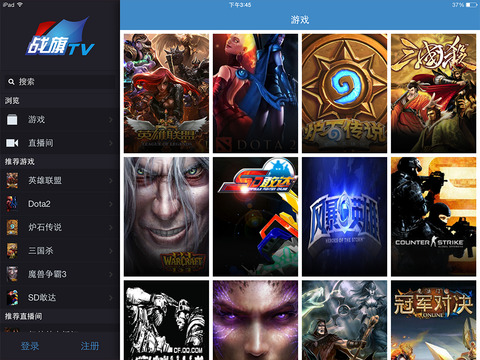Click the Dota2 small sidebar icon

(x=12, y=204)
